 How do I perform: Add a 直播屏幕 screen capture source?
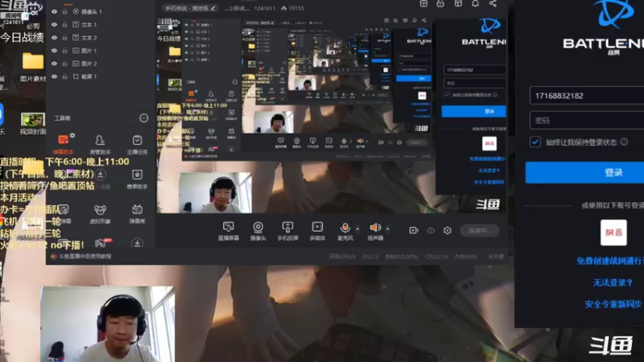point(228,231)
